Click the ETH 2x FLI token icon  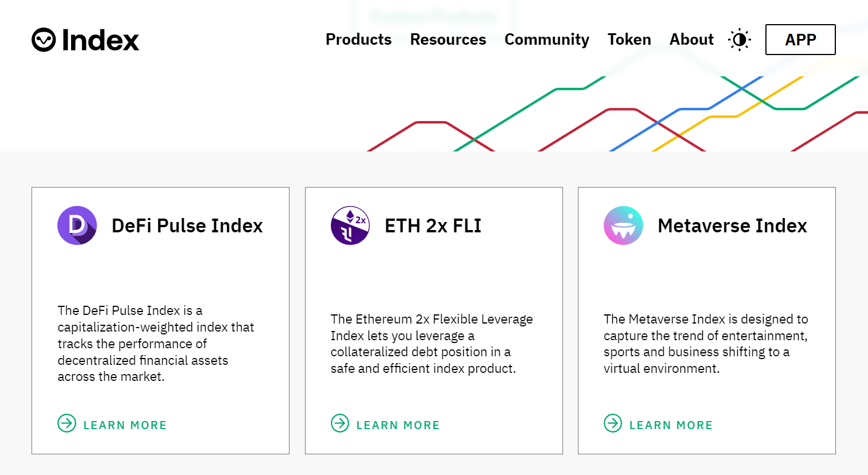pos(350,225)
